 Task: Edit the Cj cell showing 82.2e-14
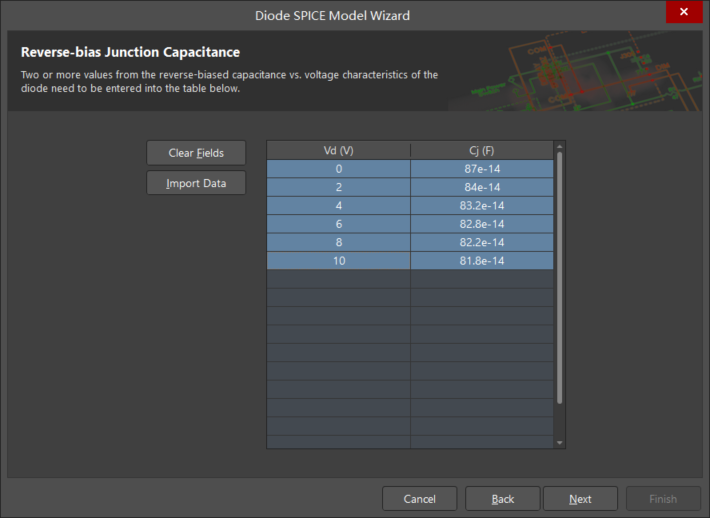[481, 242]
